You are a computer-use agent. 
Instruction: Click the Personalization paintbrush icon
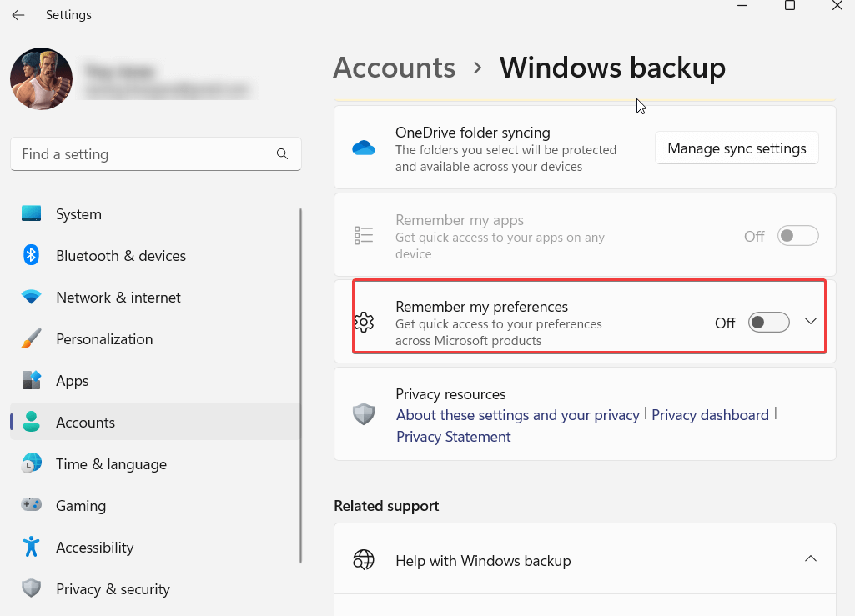tap(32, 339)
